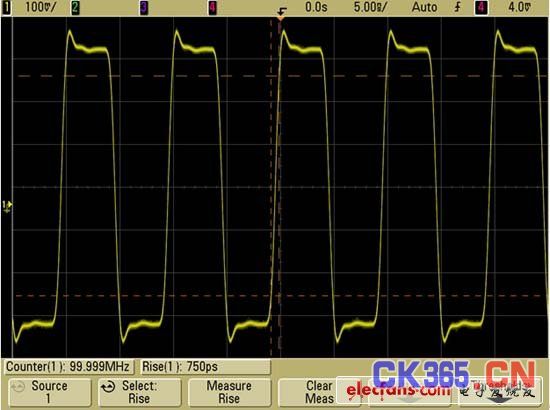Click the 100mV/ channel 1 scale readout
Screen dimensions: 550x410
40,7
